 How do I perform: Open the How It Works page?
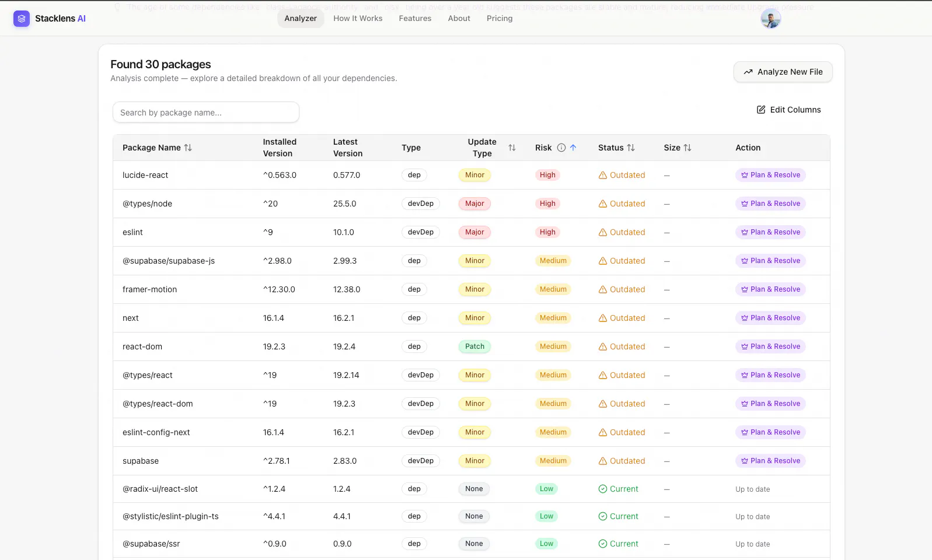coord(358,19)
